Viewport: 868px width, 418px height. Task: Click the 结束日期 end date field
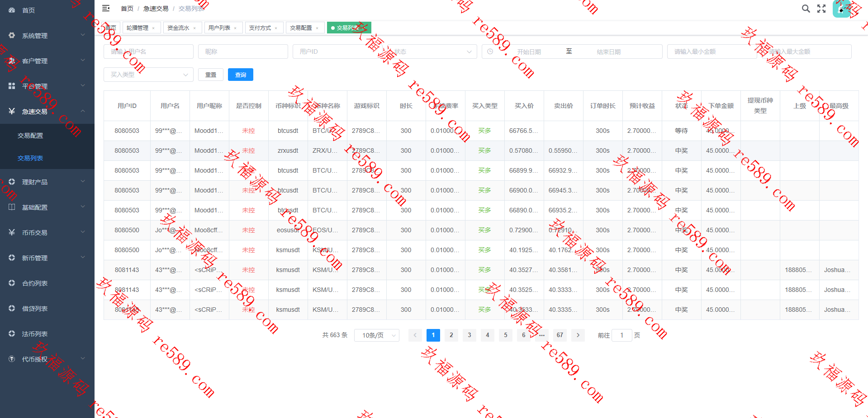tap(609, 52)
